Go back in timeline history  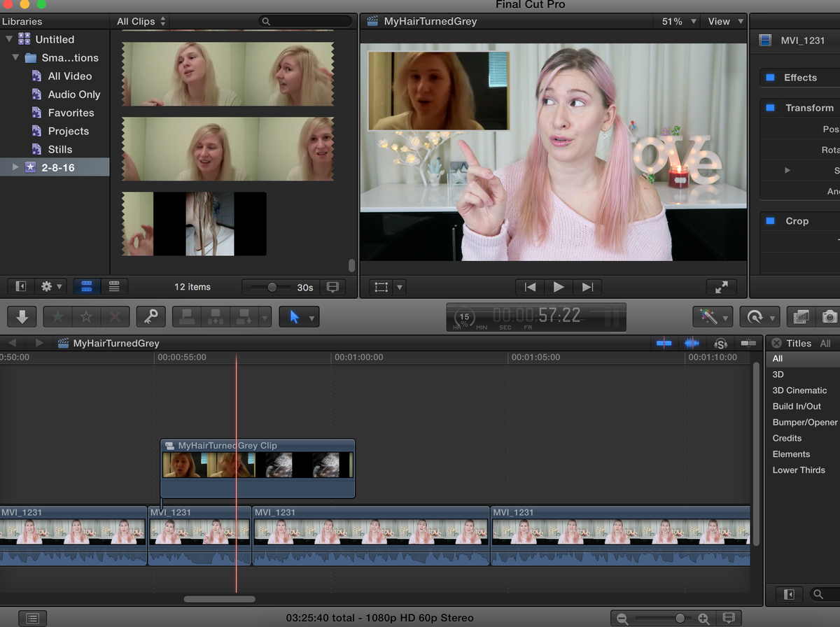click(x=12, y=343)
